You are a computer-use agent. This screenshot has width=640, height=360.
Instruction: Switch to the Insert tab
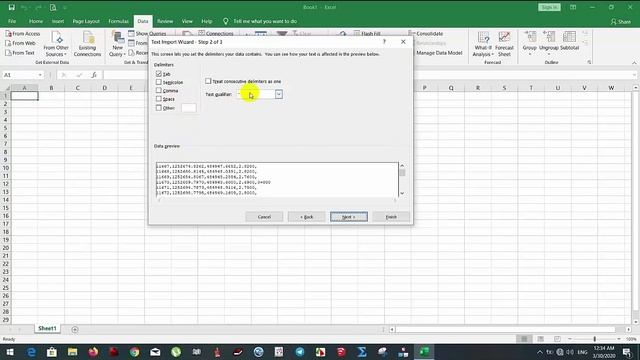[58, 21]
